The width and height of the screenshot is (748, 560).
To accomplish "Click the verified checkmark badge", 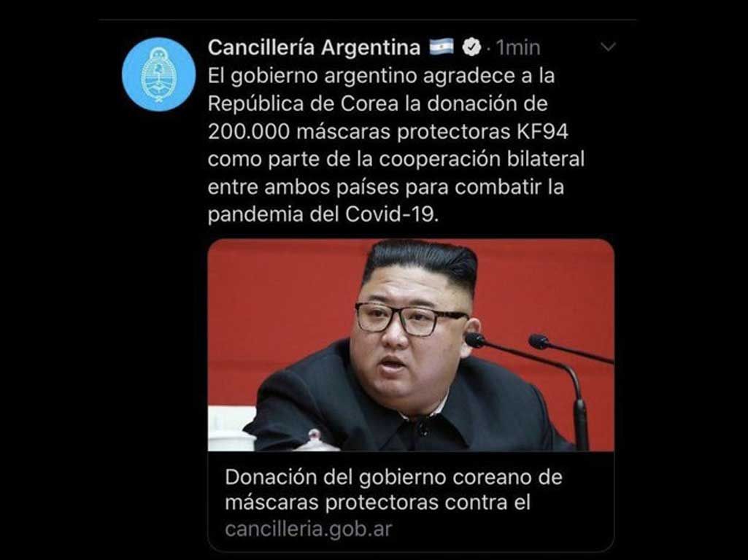I will click(x=472, y=47).
